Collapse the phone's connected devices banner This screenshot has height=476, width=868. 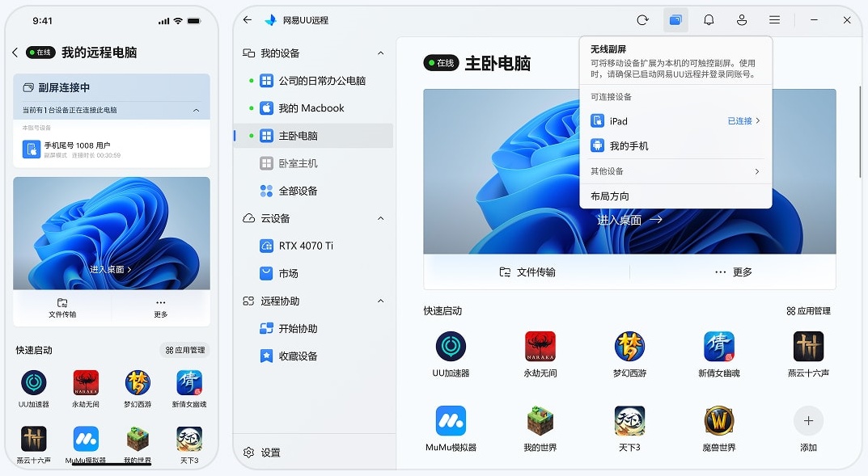pos(196,110)
